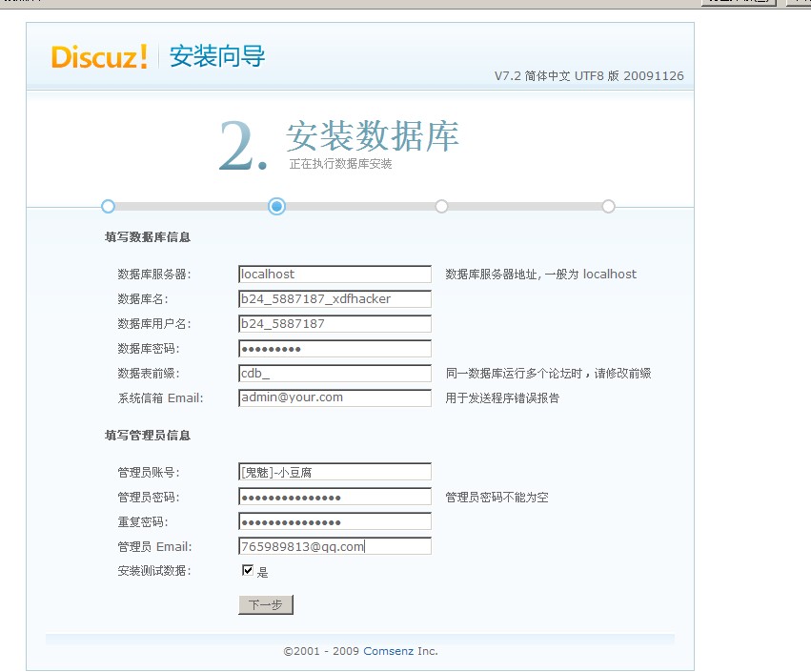Open the Comsenz link in footer

click(389, 651)
